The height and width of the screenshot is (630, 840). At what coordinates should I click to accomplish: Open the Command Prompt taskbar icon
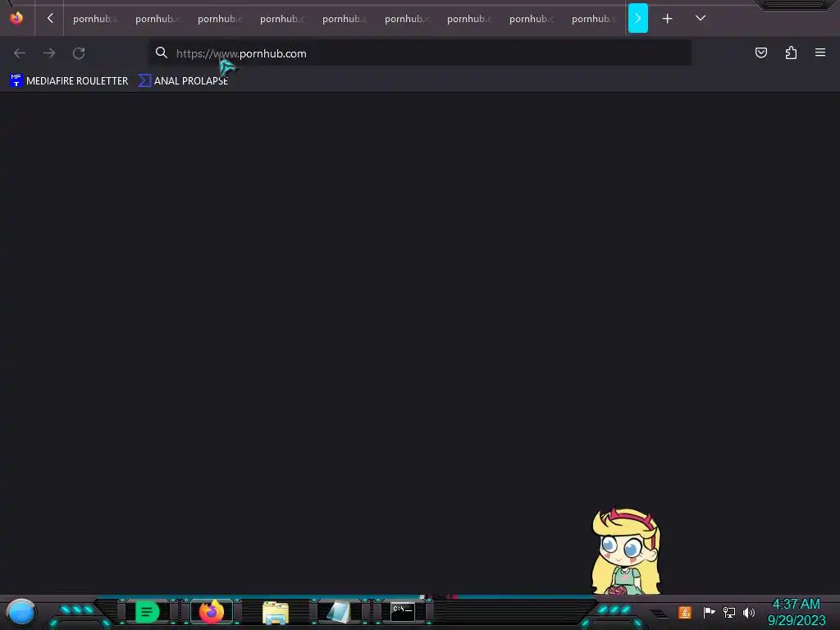click(402, 612)
